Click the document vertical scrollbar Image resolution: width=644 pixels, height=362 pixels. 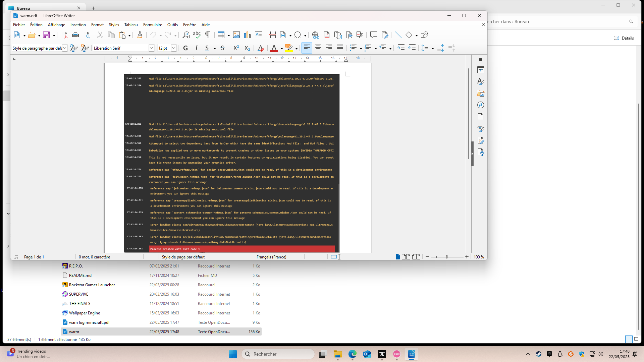coord(468,114)
